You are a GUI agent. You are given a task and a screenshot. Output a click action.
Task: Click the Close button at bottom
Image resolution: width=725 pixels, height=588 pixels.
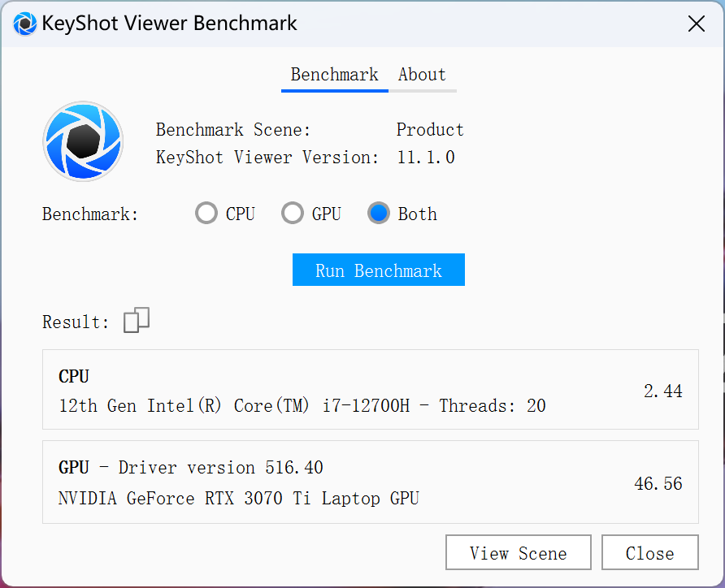tap(649, 552)
